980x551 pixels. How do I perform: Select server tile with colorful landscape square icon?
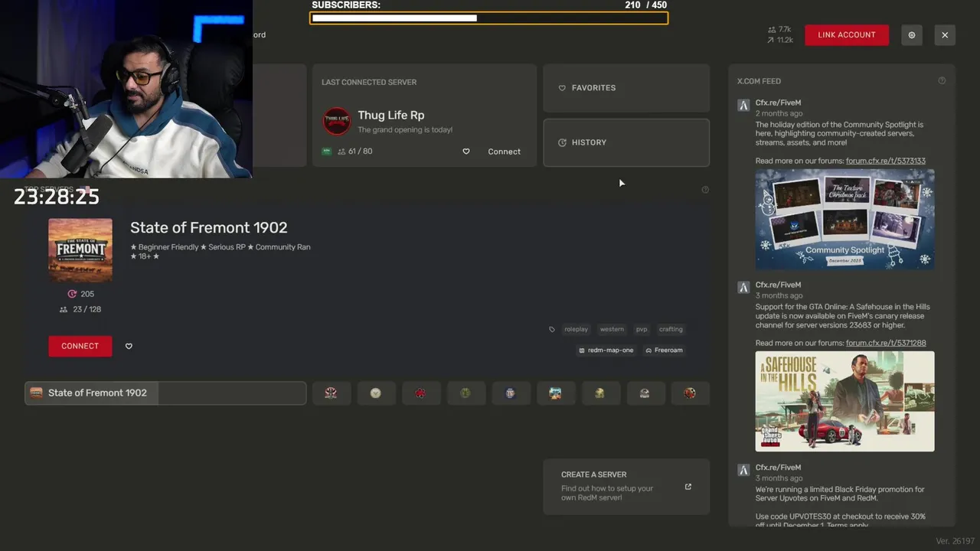point(555,393)
